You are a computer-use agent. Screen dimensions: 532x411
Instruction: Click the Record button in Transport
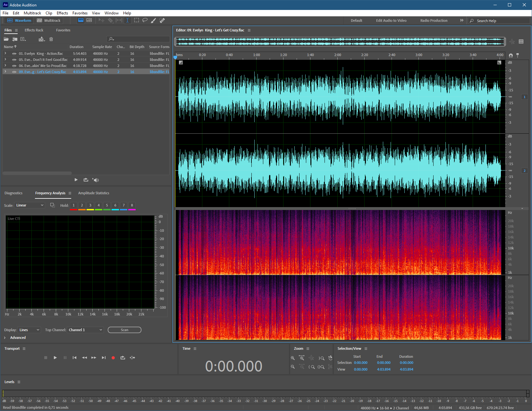click(113, 358)
